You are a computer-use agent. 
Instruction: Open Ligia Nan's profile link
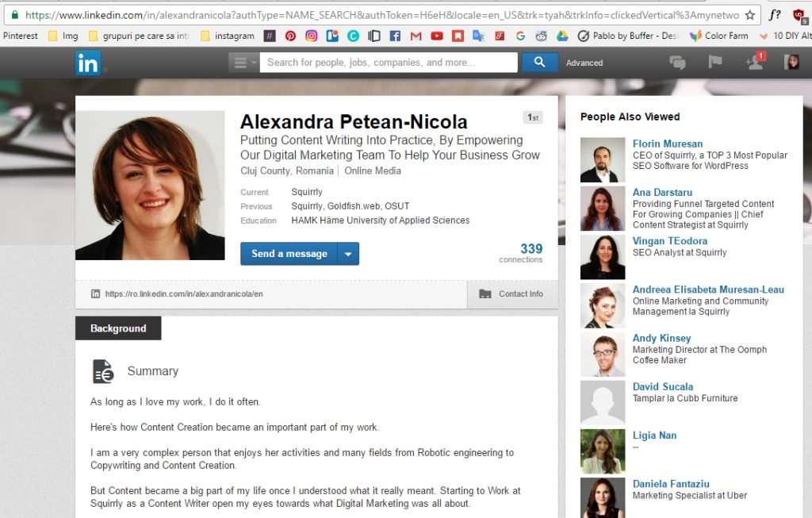click(x=654, y=436)
